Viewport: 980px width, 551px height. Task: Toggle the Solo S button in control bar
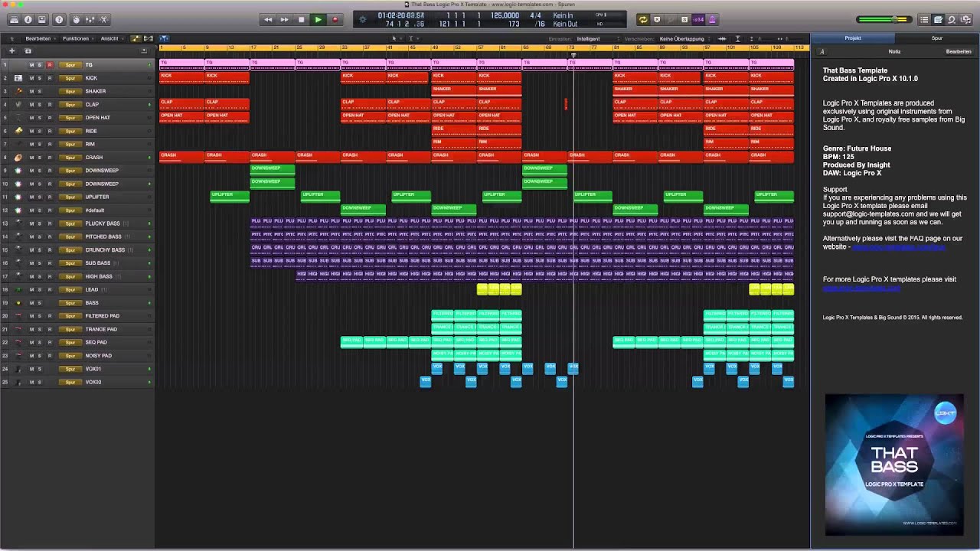click(x=684, y=19)
